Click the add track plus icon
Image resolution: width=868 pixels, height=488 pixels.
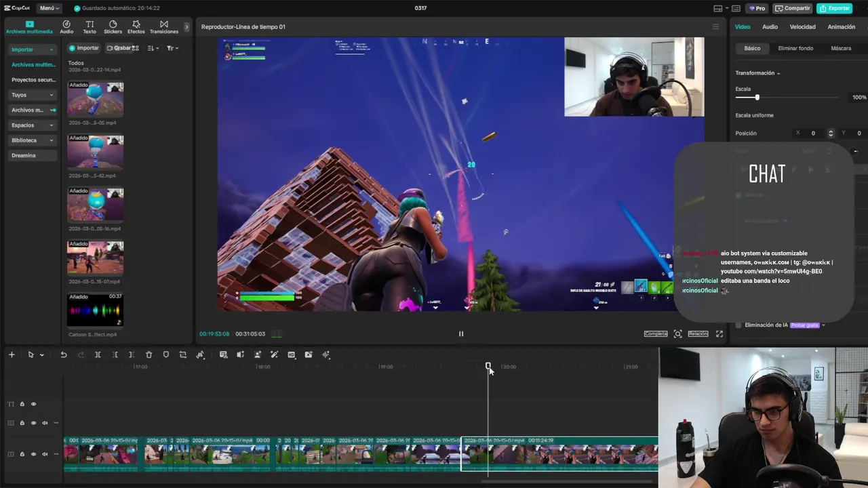coord(12,354)
